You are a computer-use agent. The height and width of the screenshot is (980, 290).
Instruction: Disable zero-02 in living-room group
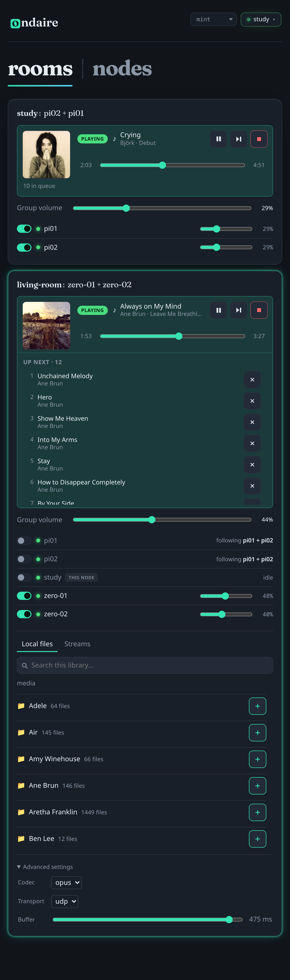click(x=24, y=614)
